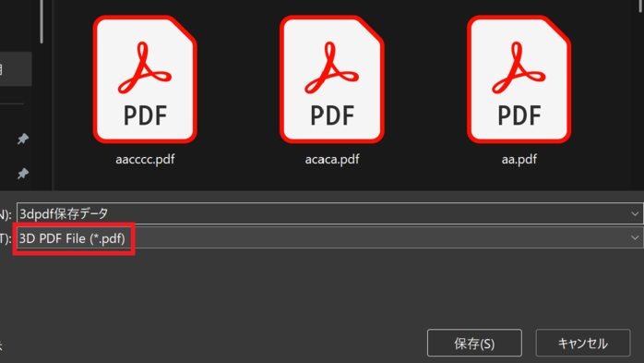Select the acaca.pdf file icon
This screenshot has width=644, height=363.
(x=332, y=79)
